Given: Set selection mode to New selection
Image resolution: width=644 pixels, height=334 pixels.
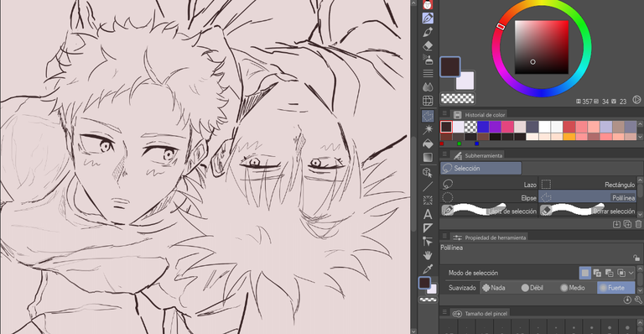Looking at the screenshot, I should tap(584, 273).
